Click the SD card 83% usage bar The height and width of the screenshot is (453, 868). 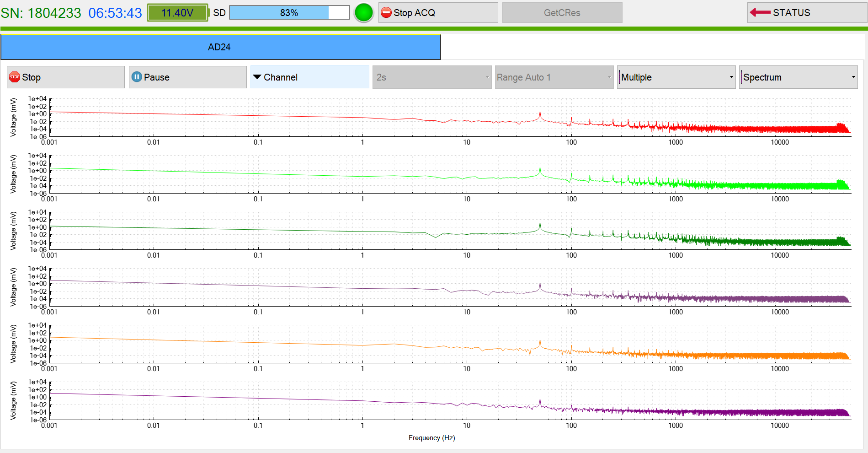(x=289, y=13)
